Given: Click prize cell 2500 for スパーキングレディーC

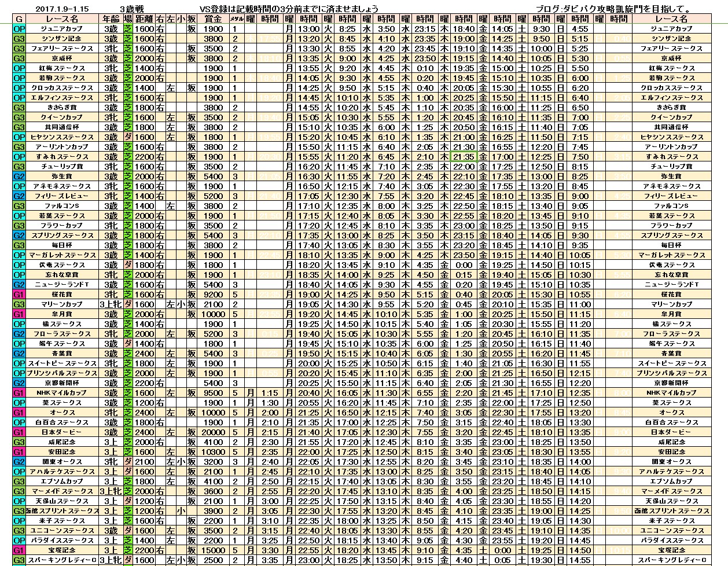Looking at the screenshot, I should 213,560.
